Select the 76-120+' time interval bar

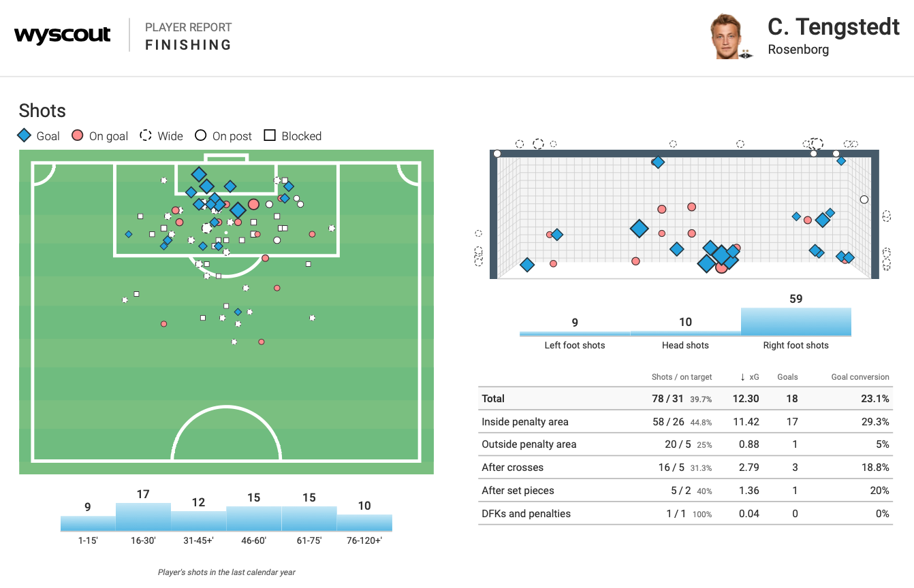pos(364,522)
